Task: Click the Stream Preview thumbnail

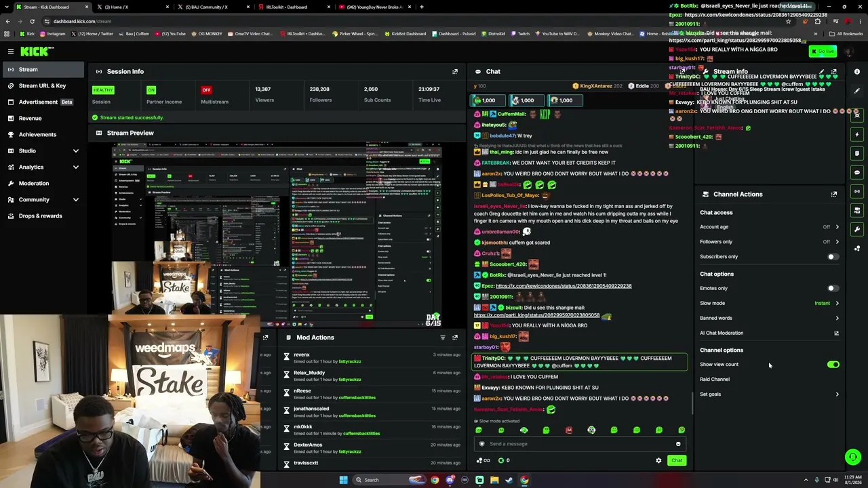Action: tap(277, 235)
